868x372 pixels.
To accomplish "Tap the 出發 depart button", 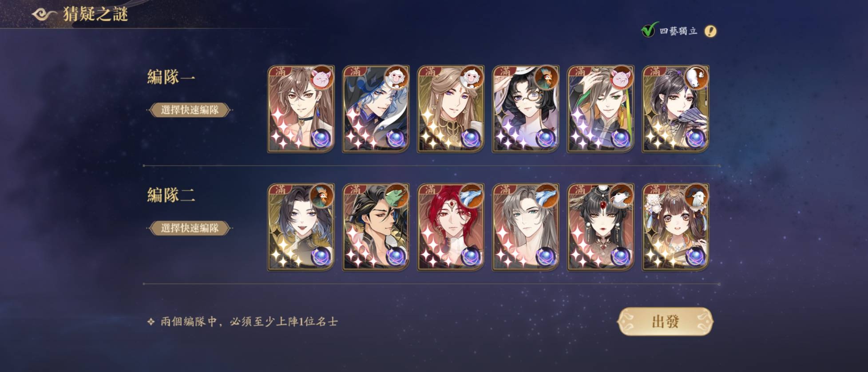I will click(665, 321).
